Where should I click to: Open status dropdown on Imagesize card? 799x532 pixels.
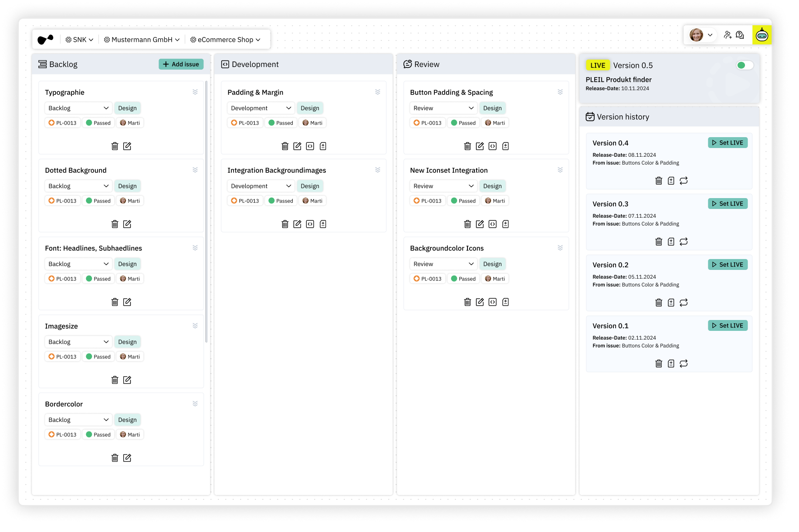[x=78, y=342]
